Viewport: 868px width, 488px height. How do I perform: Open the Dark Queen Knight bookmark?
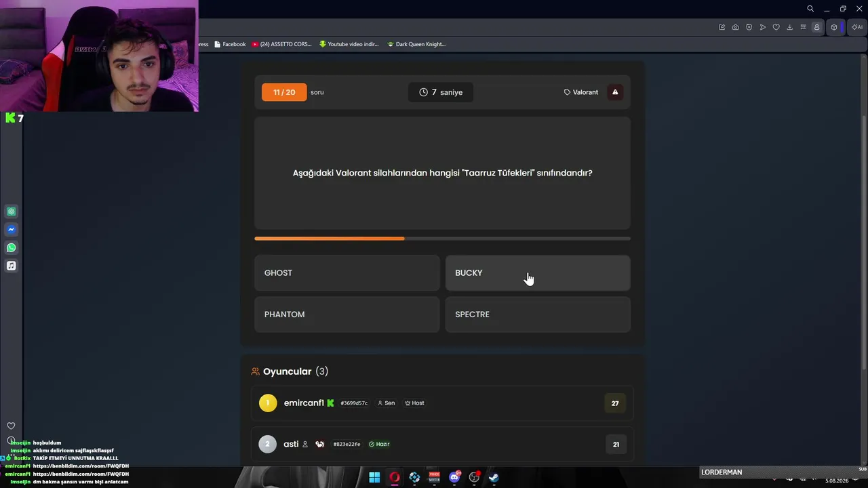pos(416,44)
